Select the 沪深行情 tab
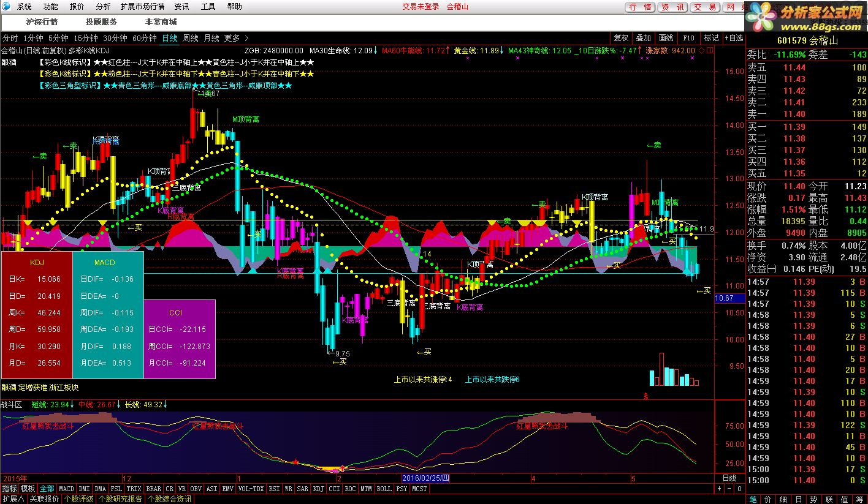The width and height of the screenshot is (868, 504). click(42, 22)
